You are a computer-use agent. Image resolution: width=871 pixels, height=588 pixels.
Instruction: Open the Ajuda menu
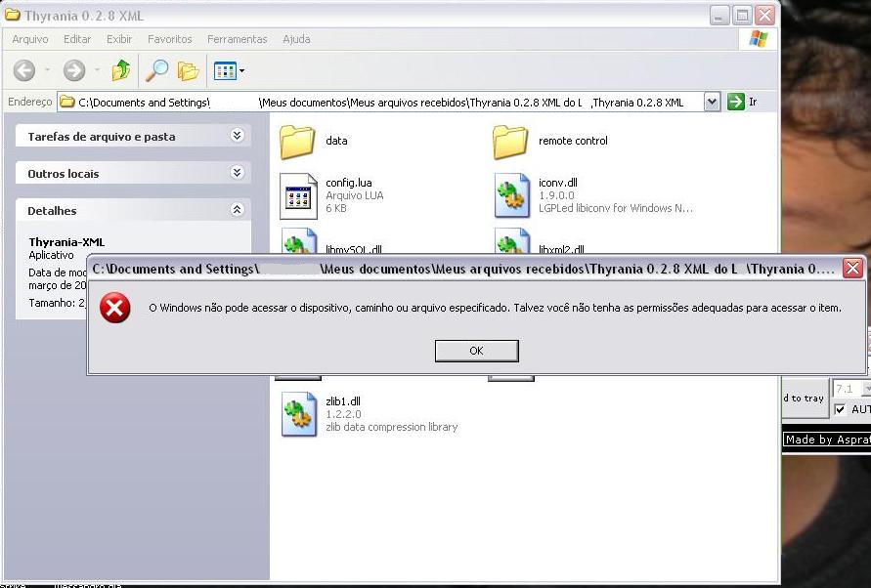click(296, 39)
